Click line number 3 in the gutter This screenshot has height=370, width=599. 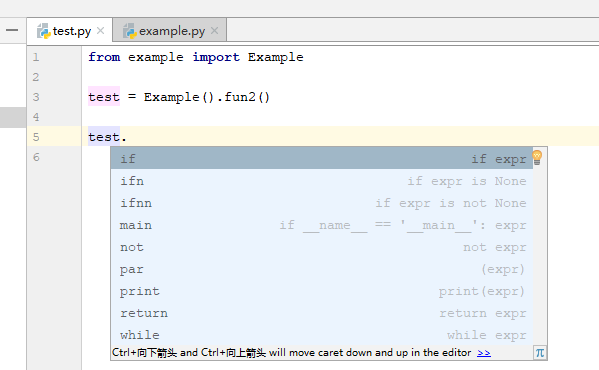pos(36,97)
